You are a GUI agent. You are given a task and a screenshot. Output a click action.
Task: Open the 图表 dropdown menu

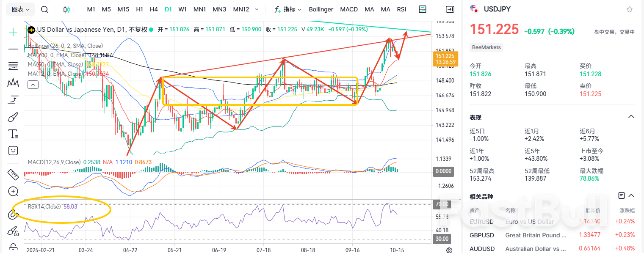tap(20, 9)
